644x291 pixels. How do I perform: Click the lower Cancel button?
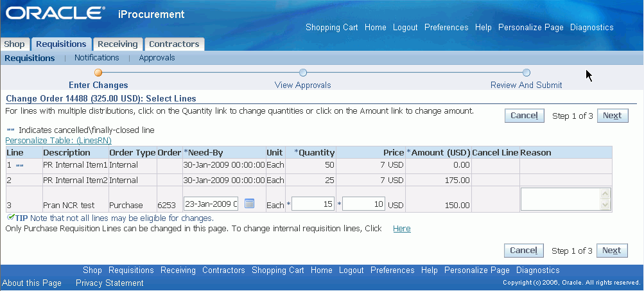524,251
